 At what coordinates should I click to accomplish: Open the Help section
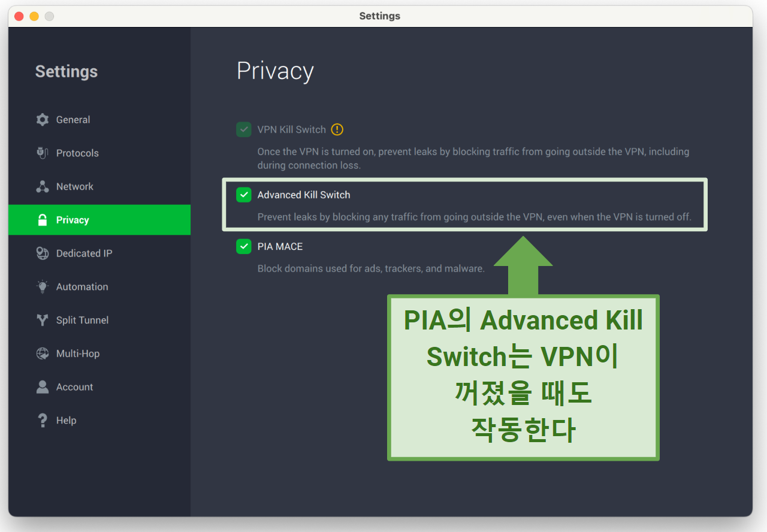click(x=99, y=421)
